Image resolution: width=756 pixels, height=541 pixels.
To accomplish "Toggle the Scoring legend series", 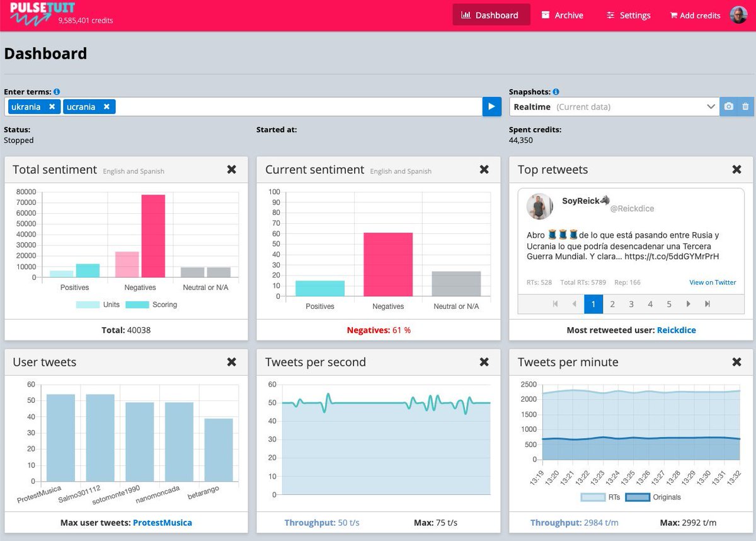I will tap(151, 305).
